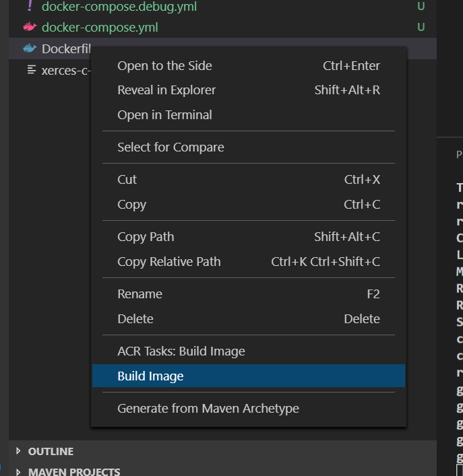Select Open to the Side
Screen dimensions: 463x476
tap(164, 66)
